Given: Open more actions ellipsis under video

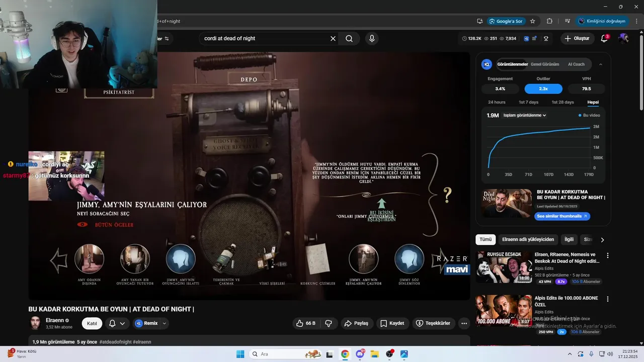Looking at the screenshot, I should click(x=464, y=323).
